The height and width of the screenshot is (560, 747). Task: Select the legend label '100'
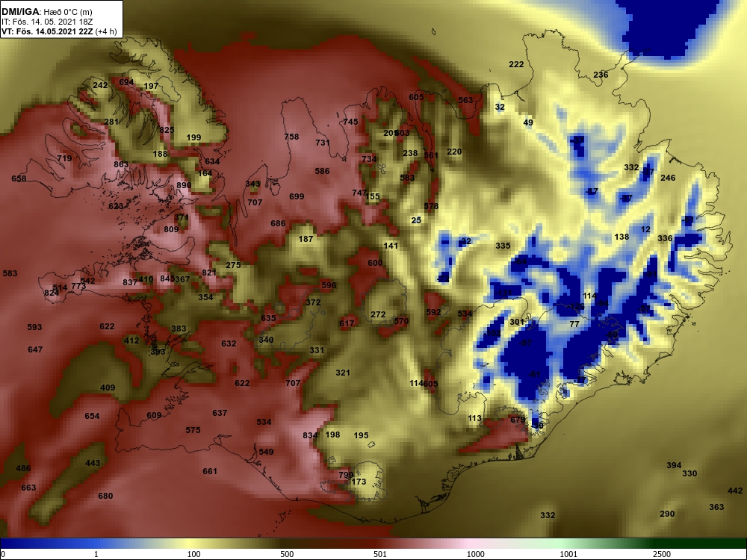[x=193, y=554]
